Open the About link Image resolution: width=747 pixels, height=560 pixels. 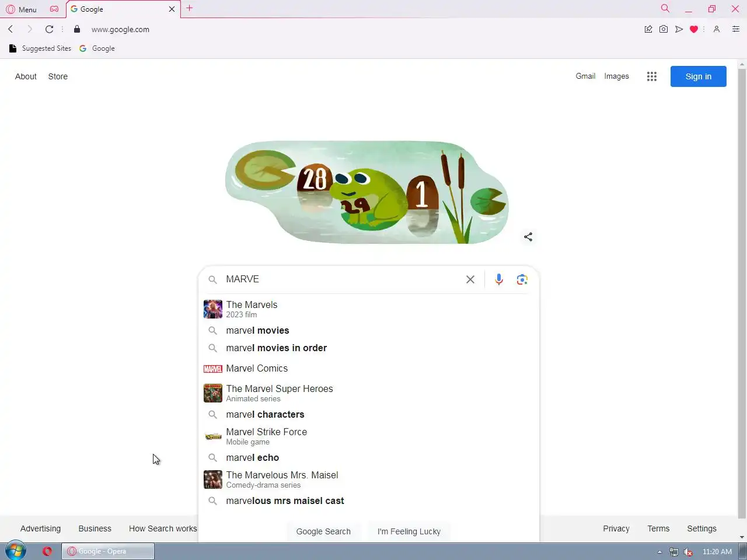(26, 76)
